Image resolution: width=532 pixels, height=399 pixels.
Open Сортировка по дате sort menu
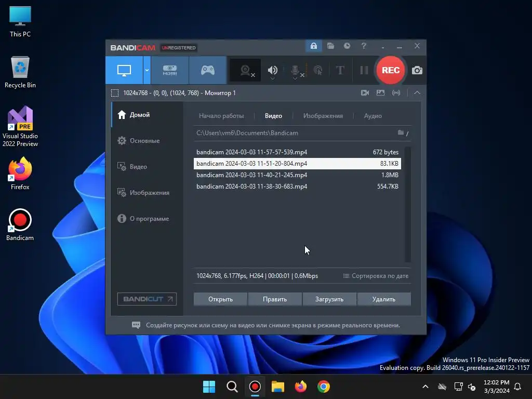376,276
